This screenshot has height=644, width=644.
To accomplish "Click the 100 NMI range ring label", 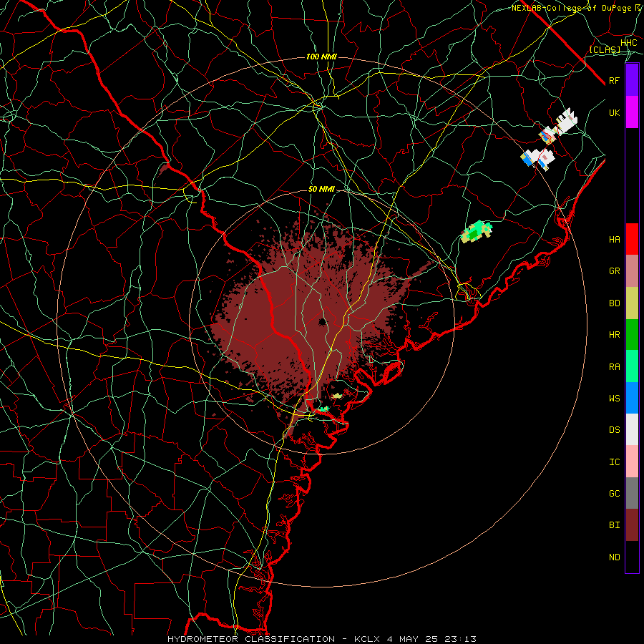I will (321, 57).
